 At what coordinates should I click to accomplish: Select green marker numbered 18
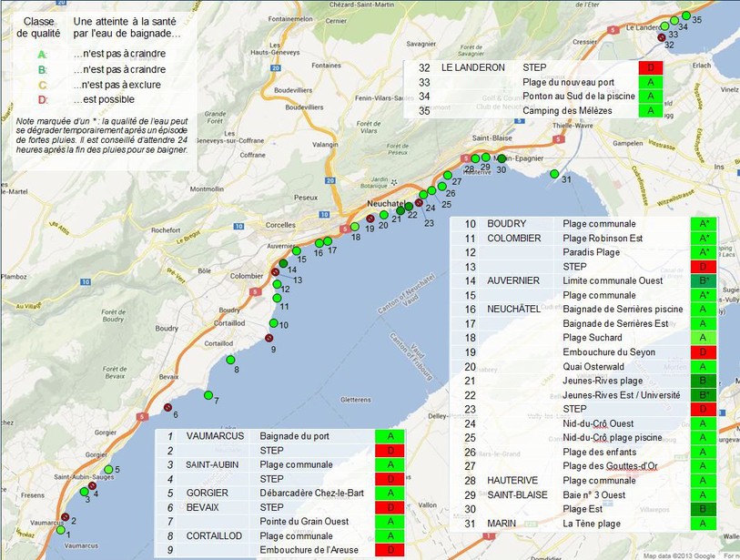point(354,227)
